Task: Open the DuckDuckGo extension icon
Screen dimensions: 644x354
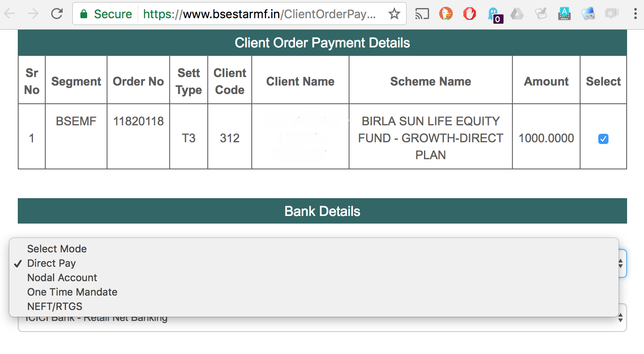Action: [x=446, y=14]
